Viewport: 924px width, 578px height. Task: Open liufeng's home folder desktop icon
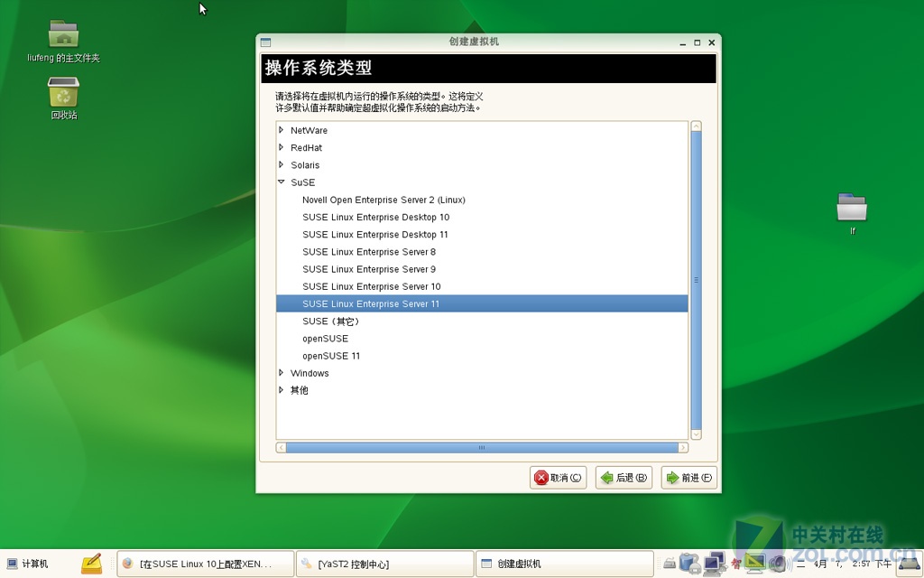pos(63,42)
